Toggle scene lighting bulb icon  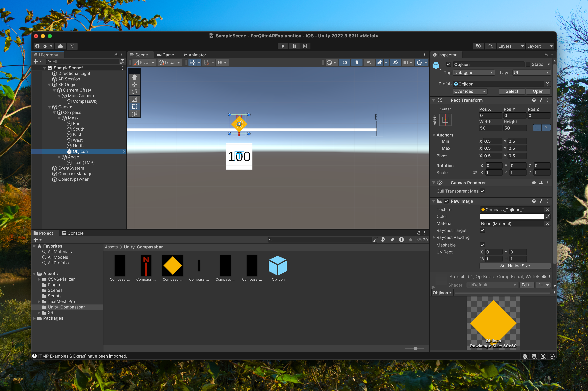coord(357,63)
